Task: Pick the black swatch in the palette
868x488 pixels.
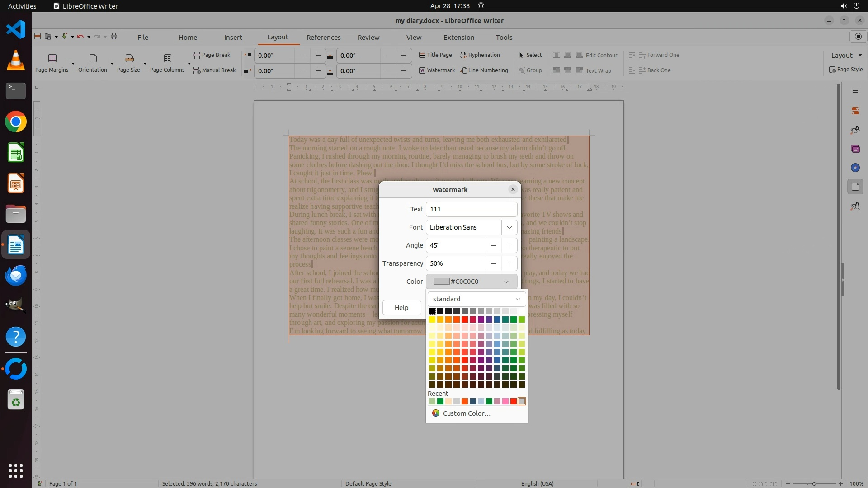Action: [x=432, y=311]
